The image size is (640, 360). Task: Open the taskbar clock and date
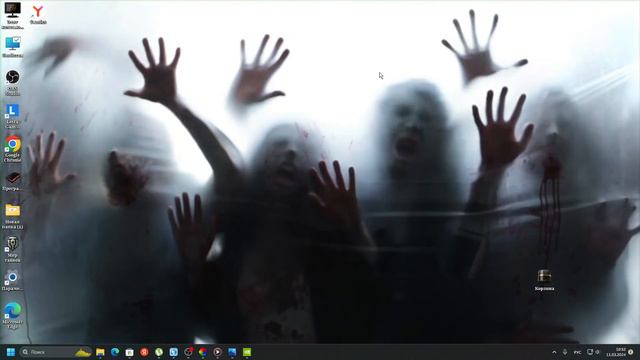click(616, 352)
